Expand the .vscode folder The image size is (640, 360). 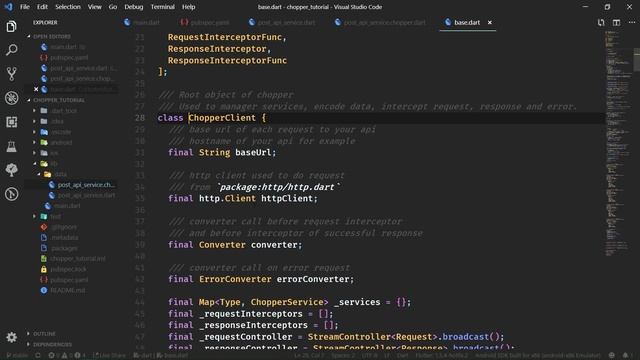coord(61,132)
